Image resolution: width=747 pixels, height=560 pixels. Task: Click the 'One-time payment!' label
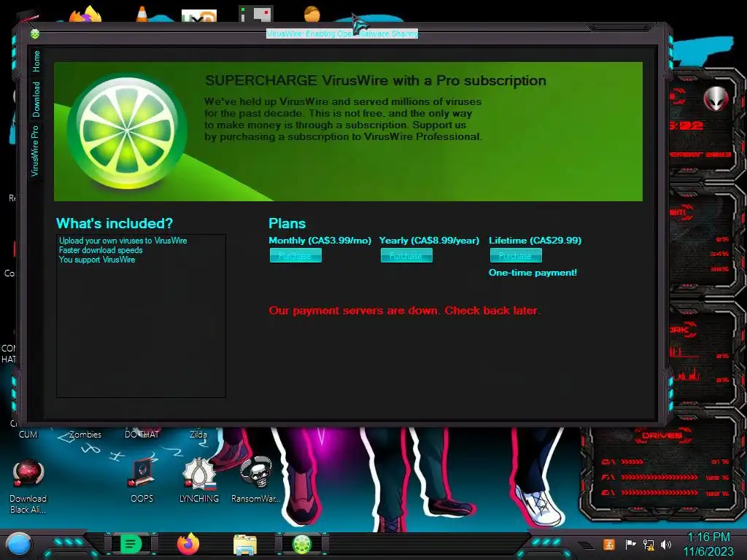tap(533, 273)
